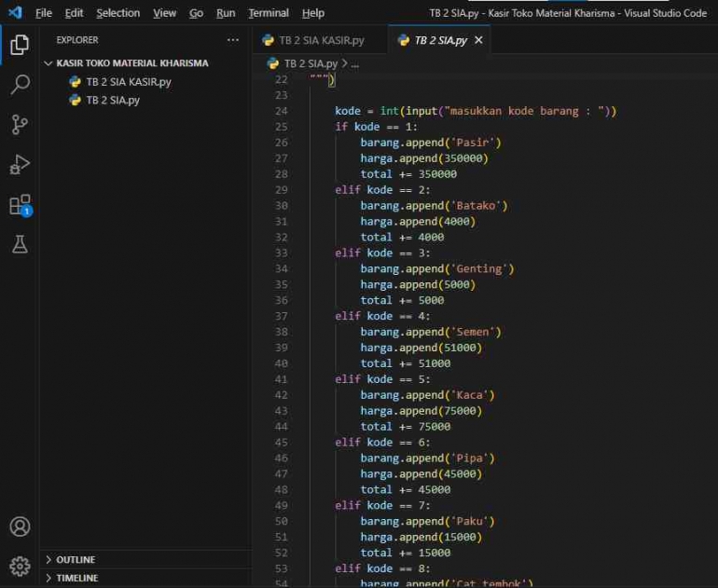Viewport: 718px width, 588px height.
Task: Open the Terminal menu
Action: [269, 13]
